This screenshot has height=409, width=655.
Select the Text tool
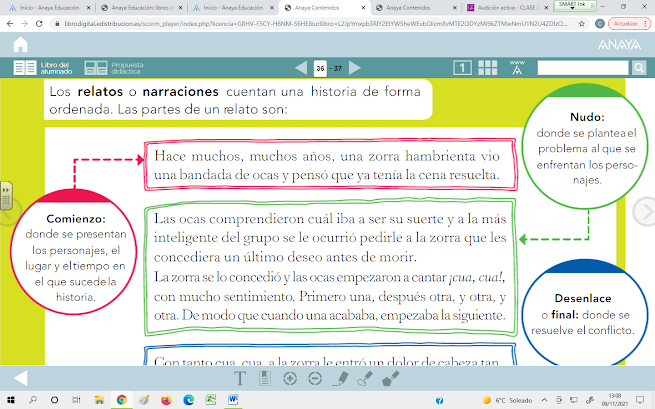coord(240,379)
